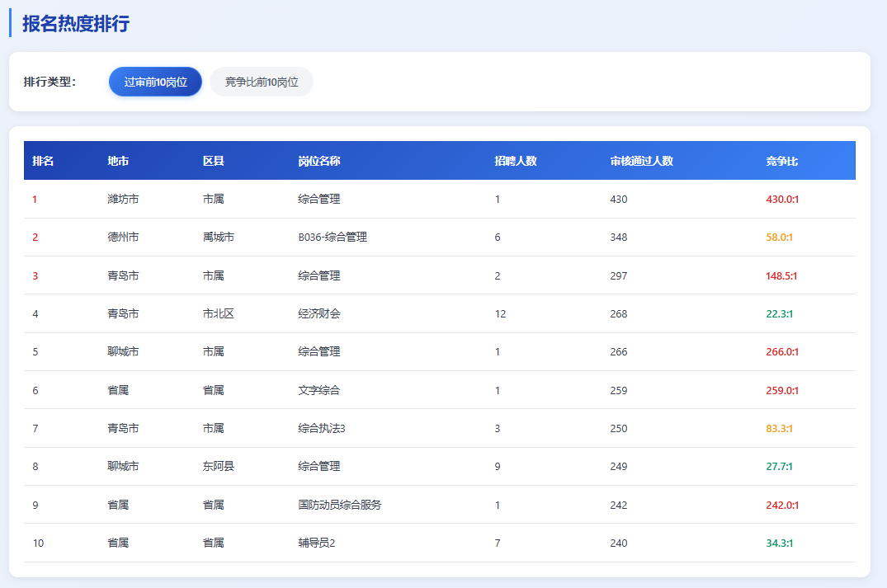Click the 综合执法3 position name
This screenshot has width=887, height=588.
(322, 429)
